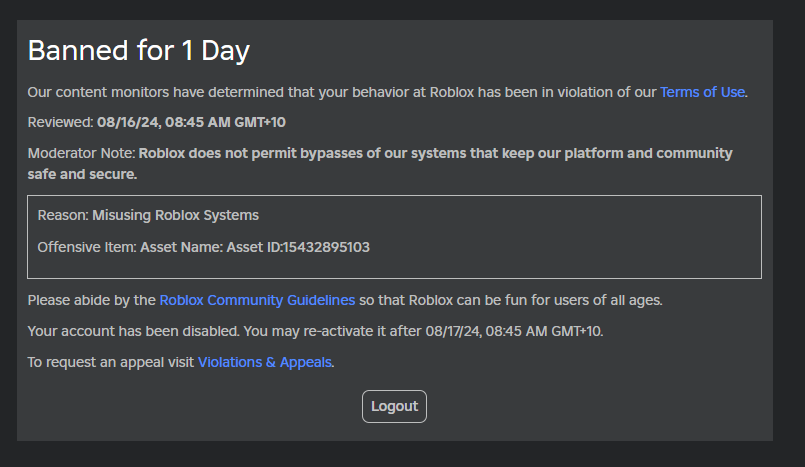Open the Roblox Community Guidelines link
805x467 pixels.
(257, 300)
